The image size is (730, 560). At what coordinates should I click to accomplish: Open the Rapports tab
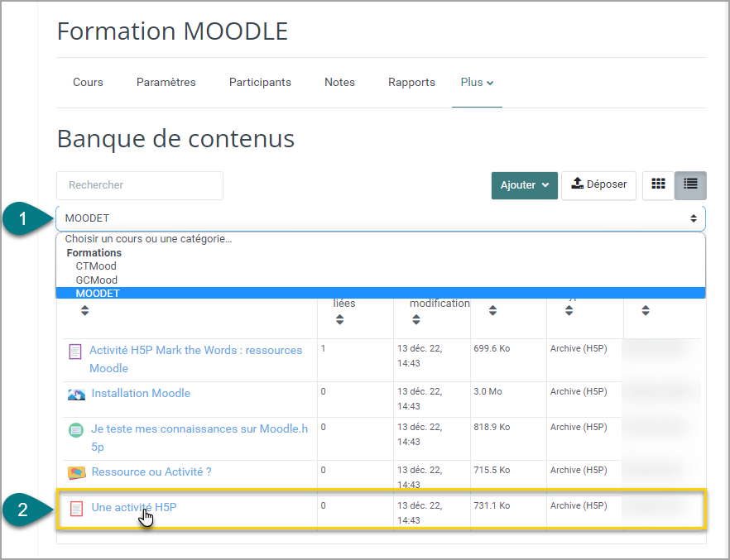(x=411, y=83)
